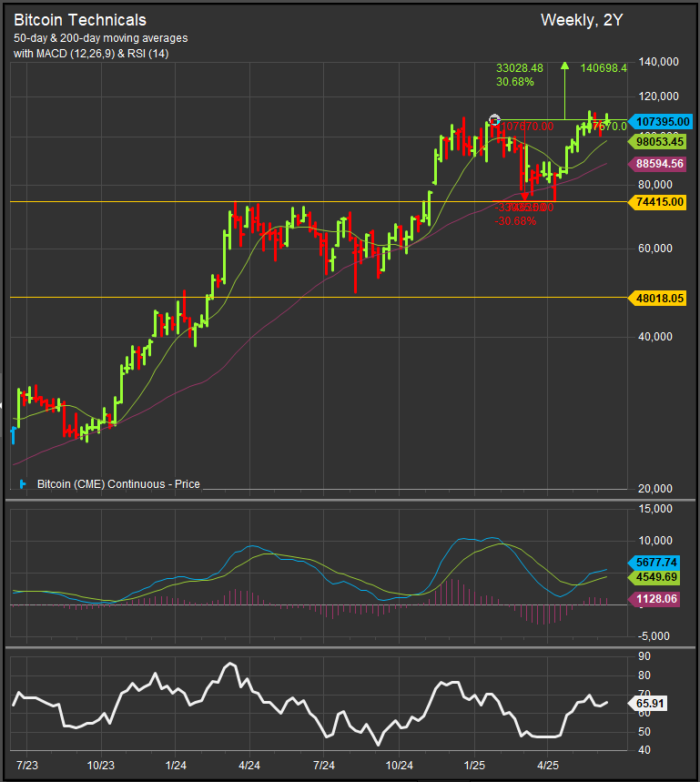Select the 88594.56 moving average tag

pos(657,164)
